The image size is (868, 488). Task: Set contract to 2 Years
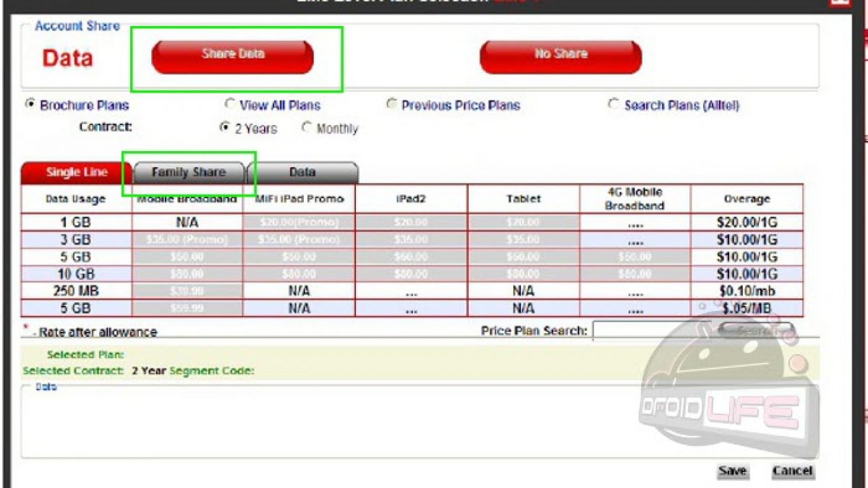click(225, 127)
